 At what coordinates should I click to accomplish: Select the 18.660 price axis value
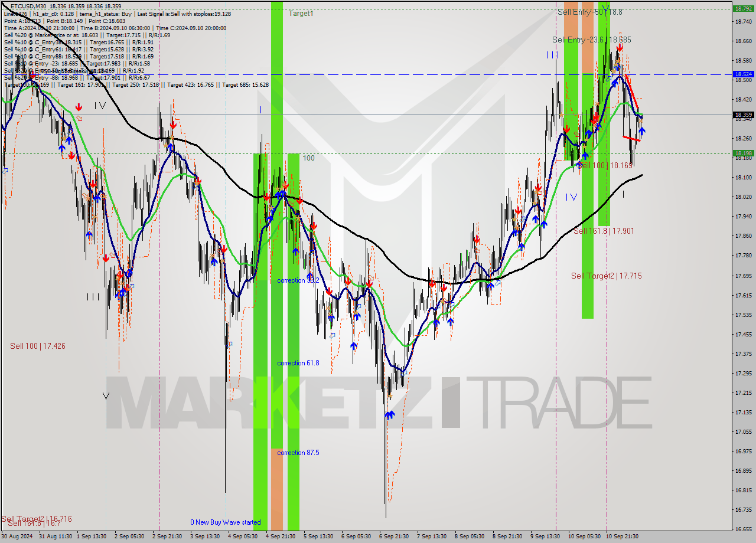[743, 41]
